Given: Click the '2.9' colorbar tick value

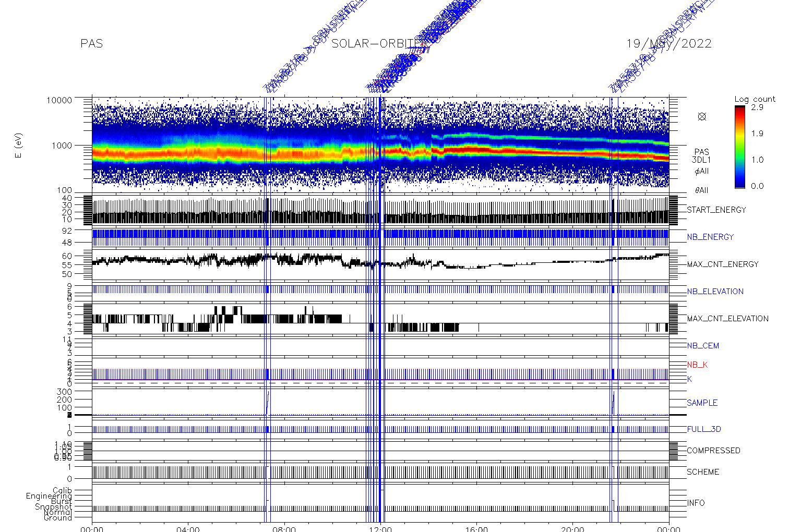Looking at the screenshot, I should coord(757,107).
